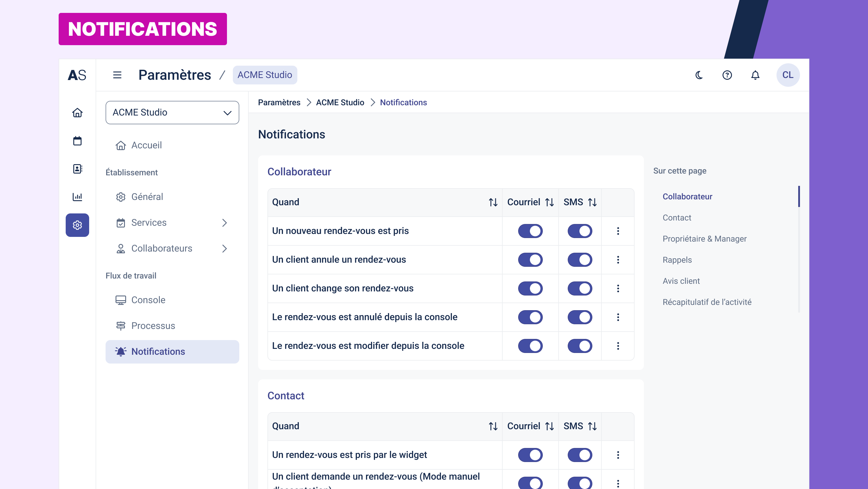
Task: Toggle Courriel for 'Un rendez-vous est pris par le widget'
Action: point(530,455)
